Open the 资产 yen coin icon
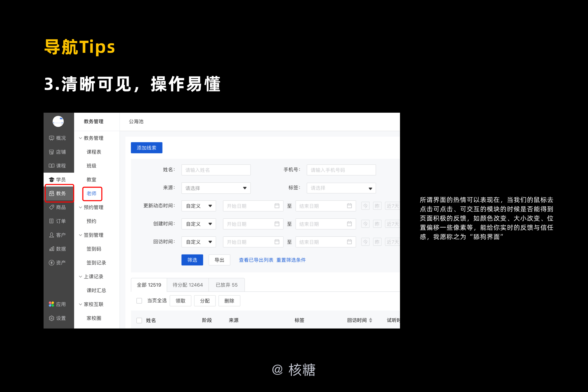 click(x=51, y=262)
